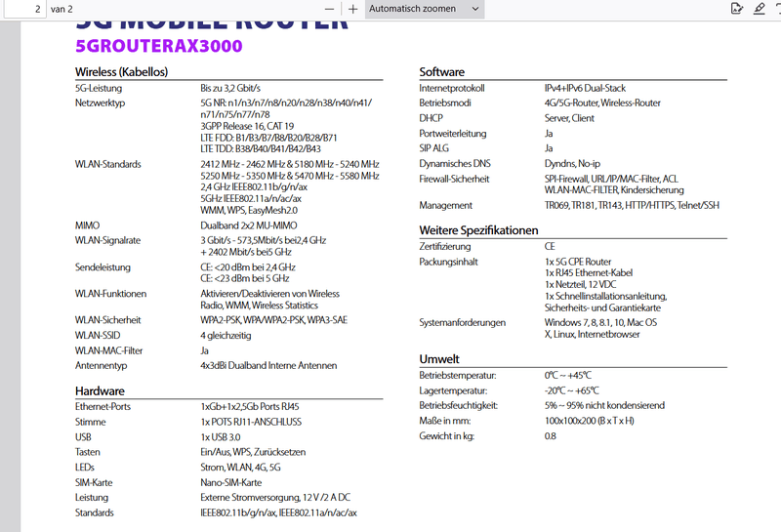Click the '4 gleichzeitig' value
The height and width of the screenshot is (532, 781).
(x=226, y=336)
